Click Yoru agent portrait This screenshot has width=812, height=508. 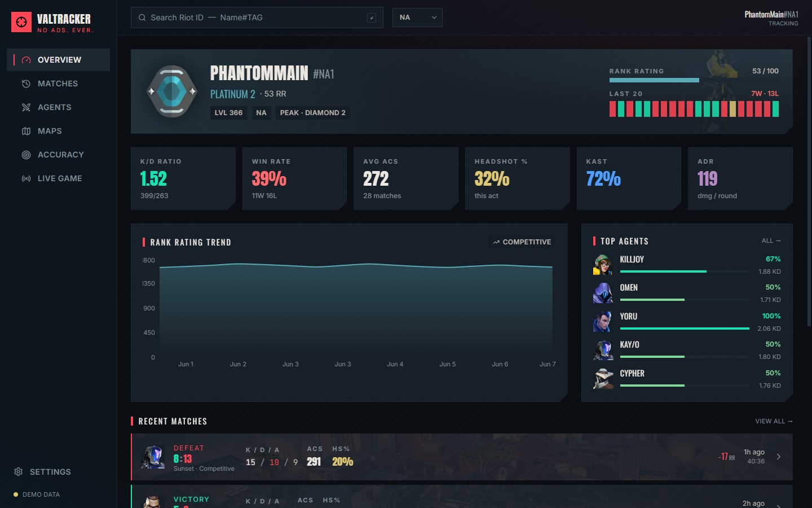tap(603, 322)
